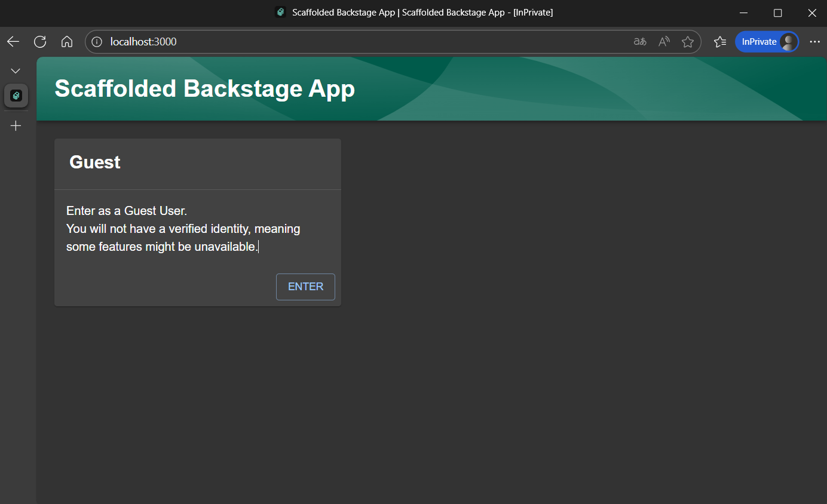Open a new tab with plus icon
Viewport: 827px width, 504px height.
coord(16,126)
